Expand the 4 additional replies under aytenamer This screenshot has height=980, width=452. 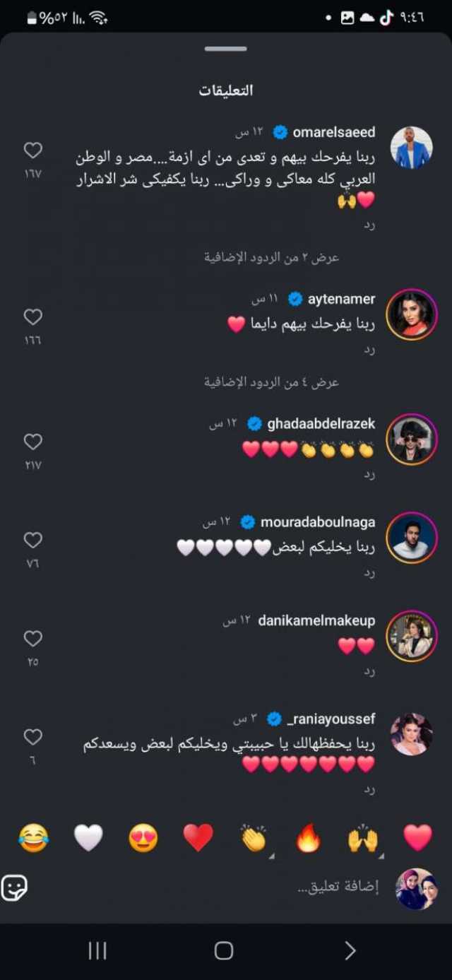click(x=272, y=382)
